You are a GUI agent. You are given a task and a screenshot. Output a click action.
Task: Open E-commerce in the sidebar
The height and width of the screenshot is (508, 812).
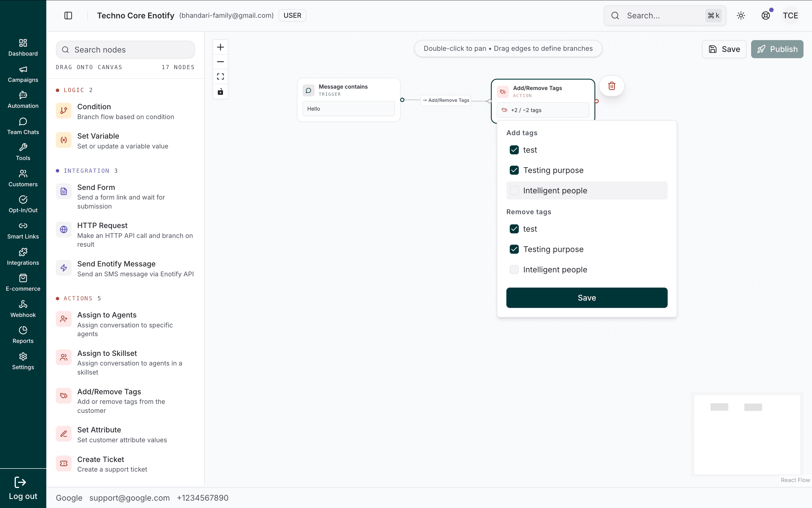23,283
